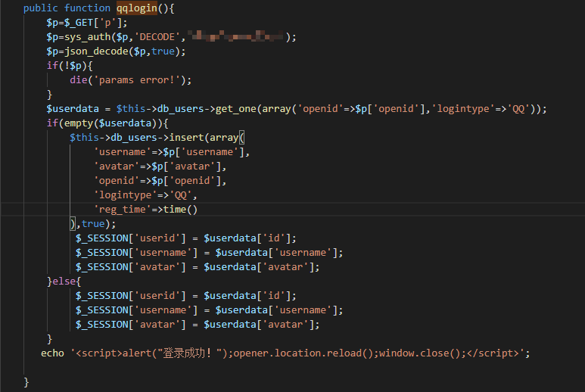
Task: Click the db_users->insert call
Action: coord(157,138)
